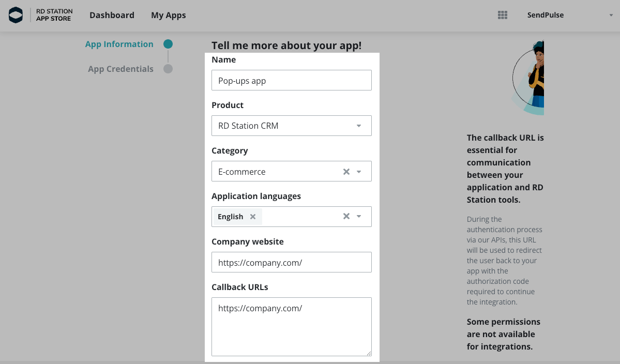Select the App Credentials step label
This screenshot has width=620, height=364.
pyautogui.click(x=120, y=69)
